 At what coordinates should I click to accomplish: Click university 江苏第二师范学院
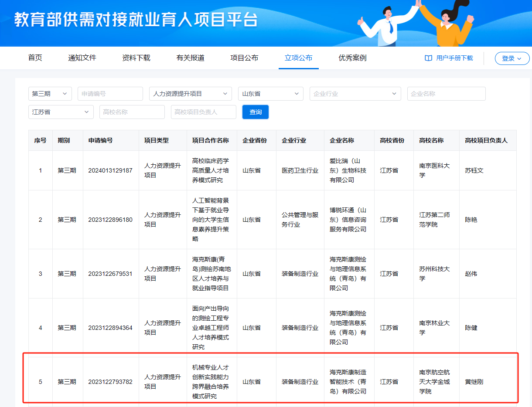click(434, 220)
